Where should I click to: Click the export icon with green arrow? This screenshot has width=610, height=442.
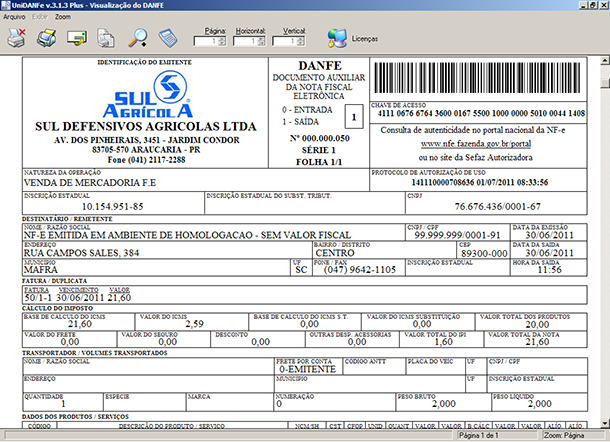[x=78, y=39]
